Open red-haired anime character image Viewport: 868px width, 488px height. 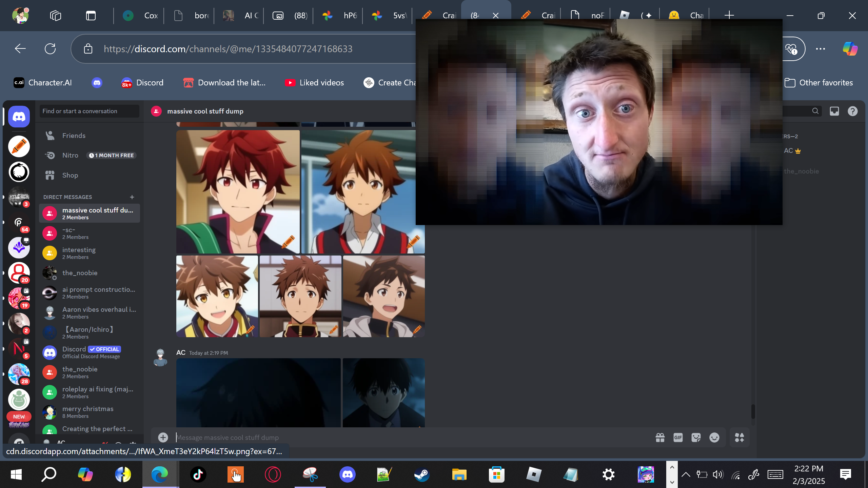pos(238,192)
